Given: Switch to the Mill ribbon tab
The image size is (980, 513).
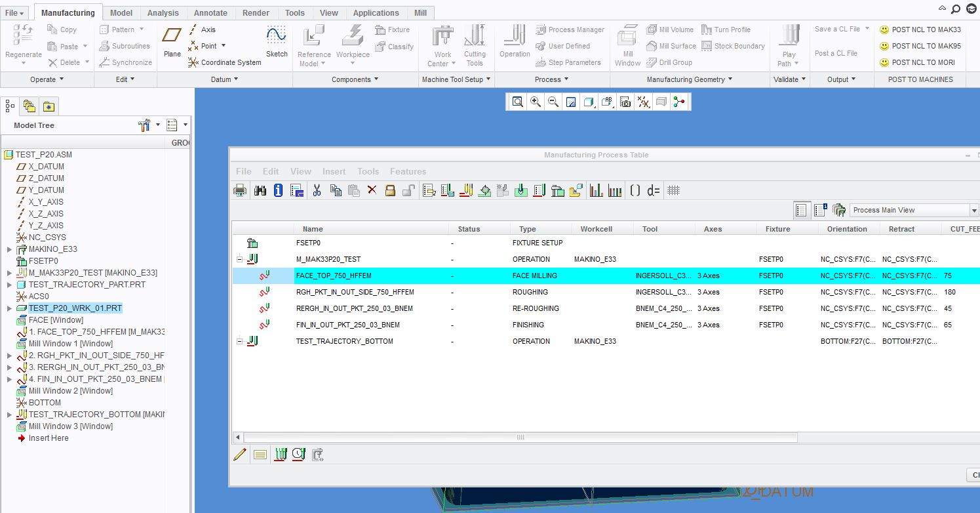Looking at the screenshot, I should 421,12.
